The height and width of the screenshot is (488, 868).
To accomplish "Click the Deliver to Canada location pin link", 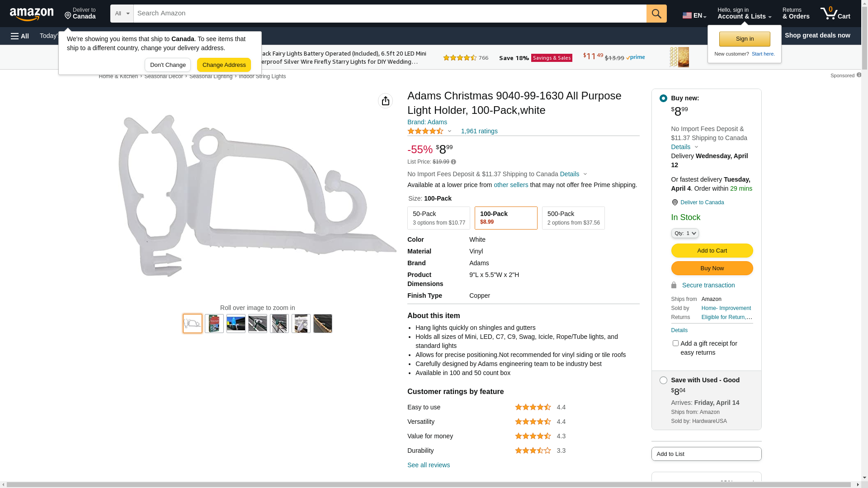I will pyautogui.click(x=702, y=202).
